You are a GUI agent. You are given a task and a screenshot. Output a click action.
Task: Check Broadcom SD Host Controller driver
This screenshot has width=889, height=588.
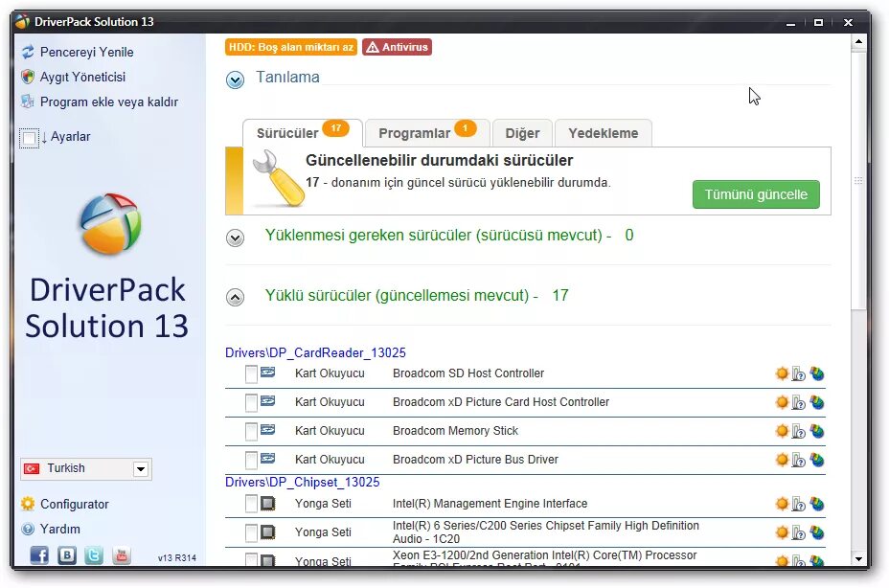pos(251,374)
